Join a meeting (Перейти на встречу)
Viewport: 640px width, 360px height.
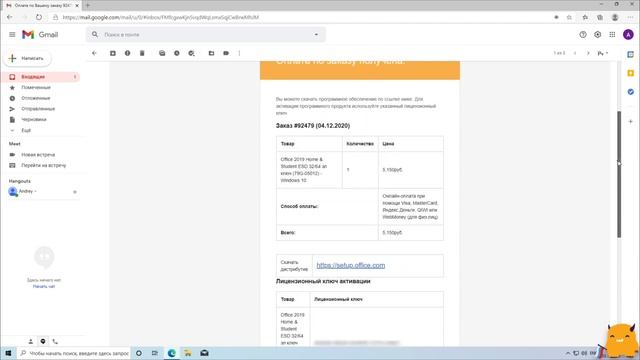pyautogui.click(x=43, y=165)
